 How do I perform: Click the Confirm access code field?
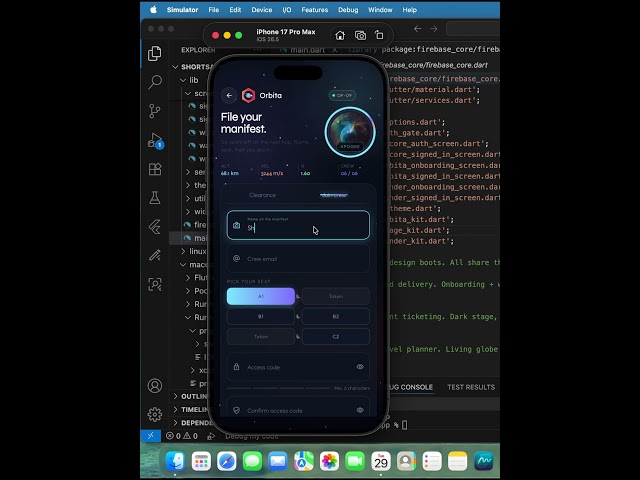coord(298,409)
